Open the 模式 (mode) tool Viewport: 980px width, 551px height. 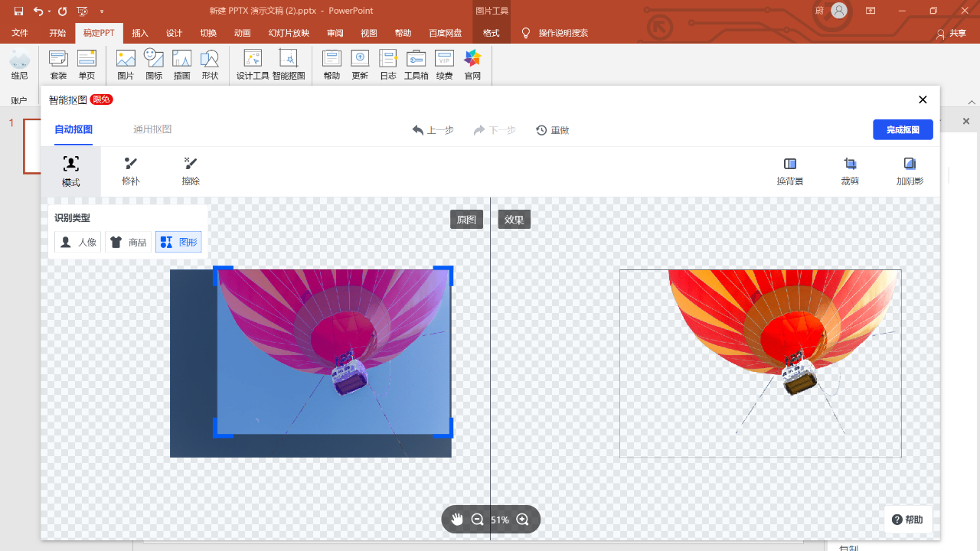(x=70, y=170)
